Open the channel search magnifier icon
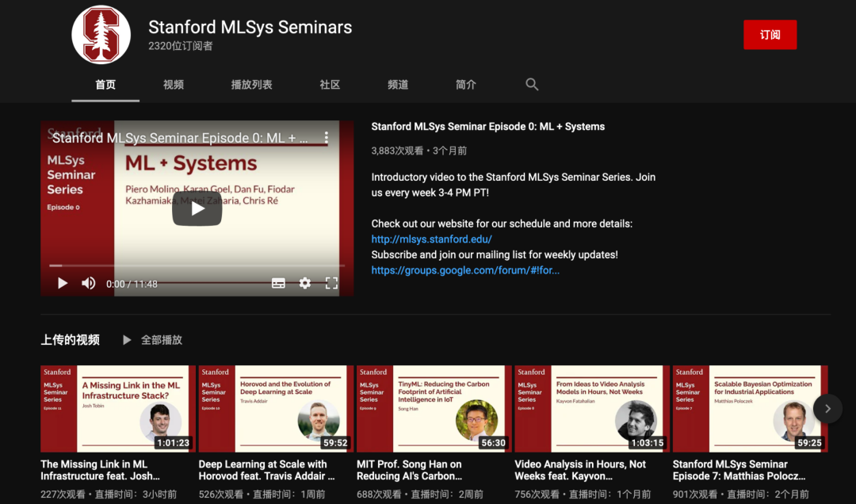Viewport: 856px width, 504px height. (x=532, y=84)
